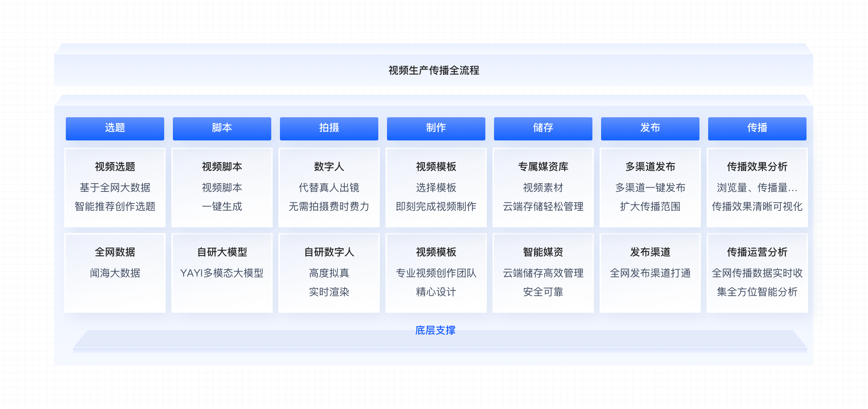The image size is (868, 409).
Task: Open 专属媒资库 card
Action: coord(543,187)
